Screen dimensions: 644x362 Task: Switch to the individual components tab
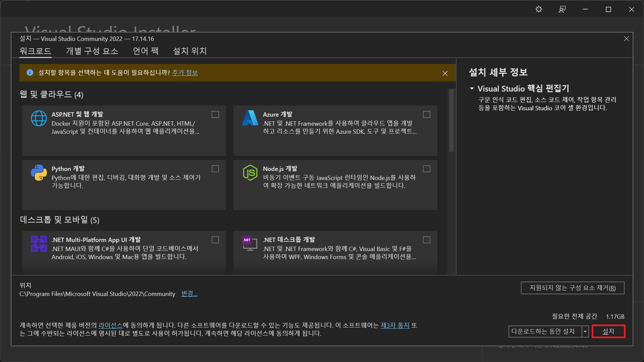coord(92,51)
